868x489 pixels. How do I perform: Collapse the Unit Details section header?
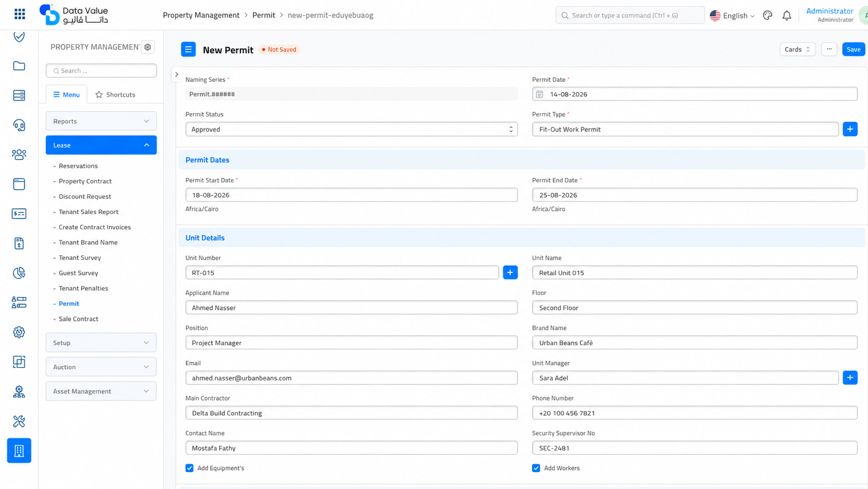pos(522,238)
